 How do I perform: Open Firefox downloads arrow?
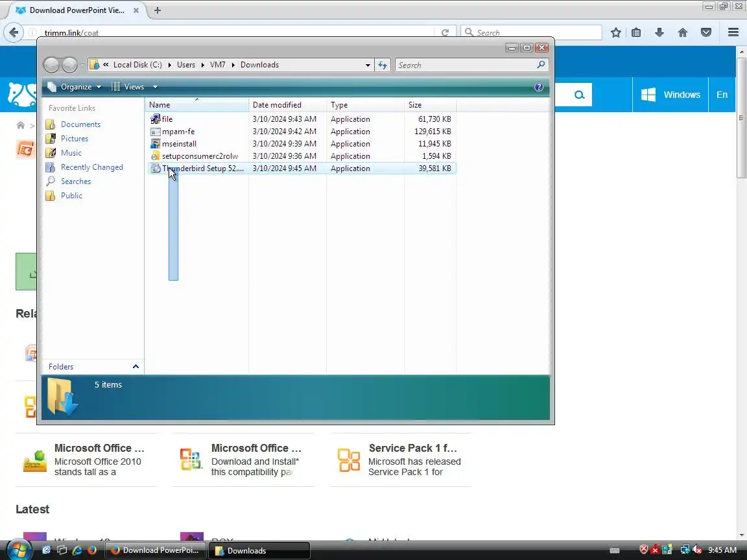[x=659, y=32]
